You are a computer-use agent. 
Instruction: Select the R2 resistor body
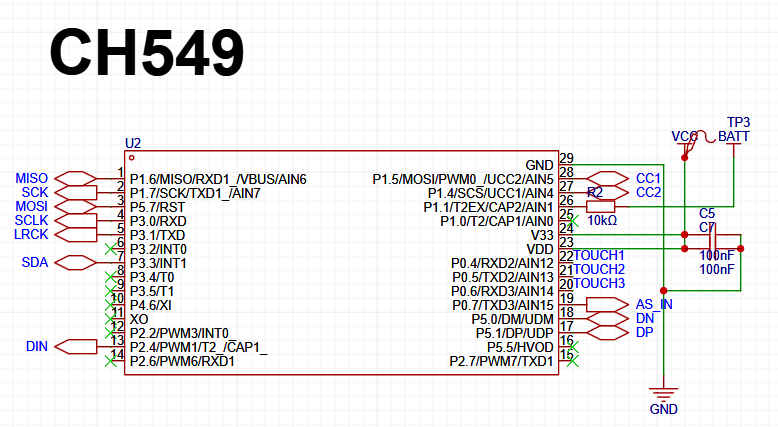600,206
